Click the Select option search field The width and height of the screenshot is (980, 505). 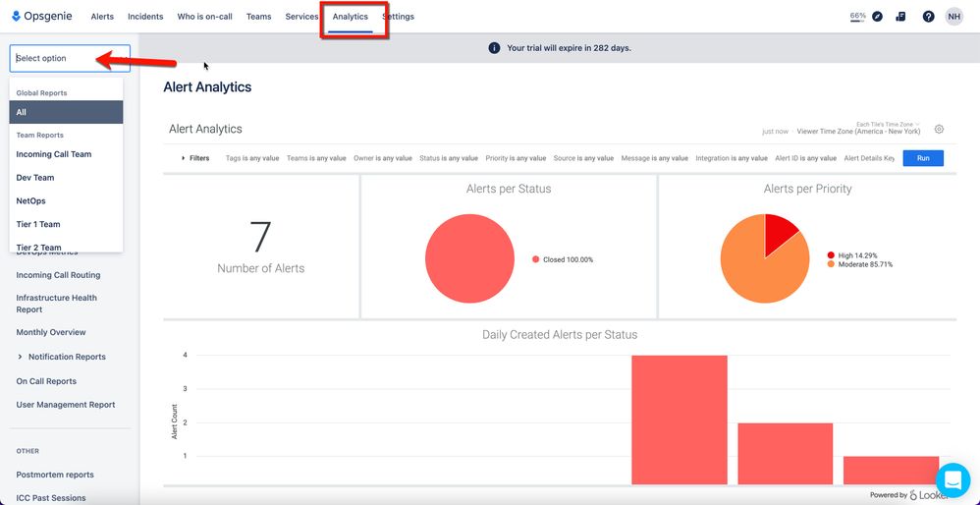coord(70,58)
